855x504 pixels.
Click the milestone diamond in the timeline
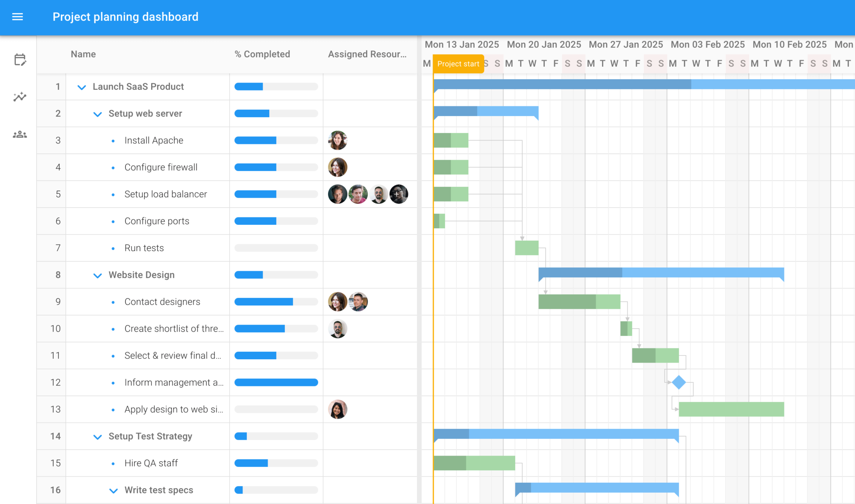679,382
